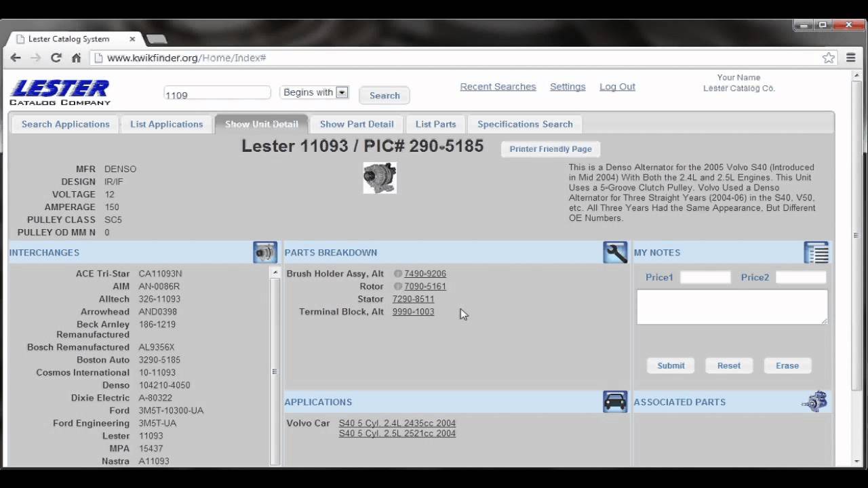Open terminal block part 9990-1003

click(x=413, y=312)
